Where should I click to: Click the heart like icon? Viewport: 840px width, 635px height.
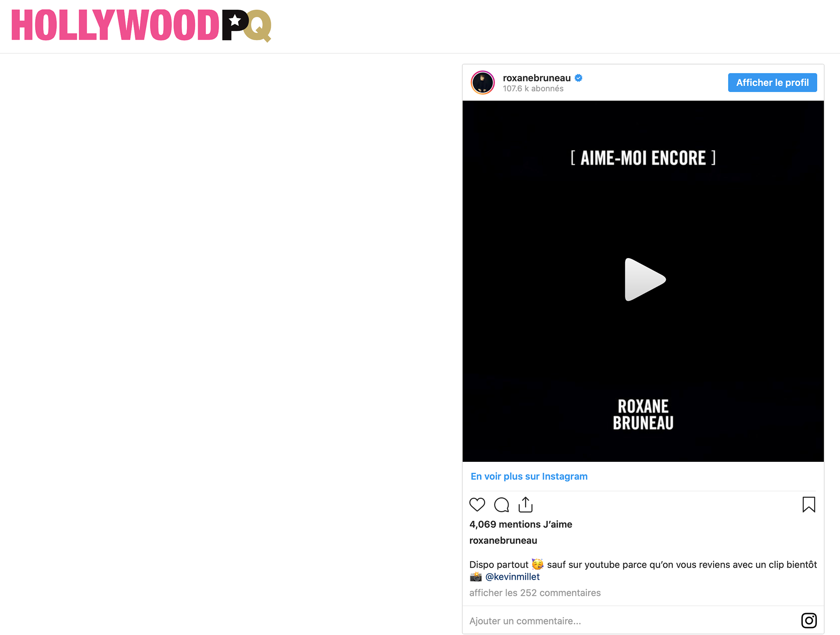tap(477, 505)
